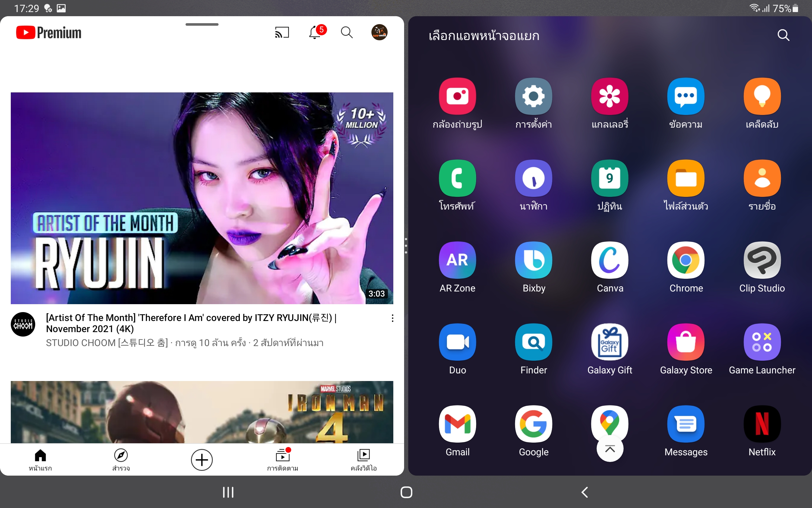The width and height of the screenshot is (812, 508).
Task: Open the Settings app (การตั้งค่า)
Action: coord(534,97)
